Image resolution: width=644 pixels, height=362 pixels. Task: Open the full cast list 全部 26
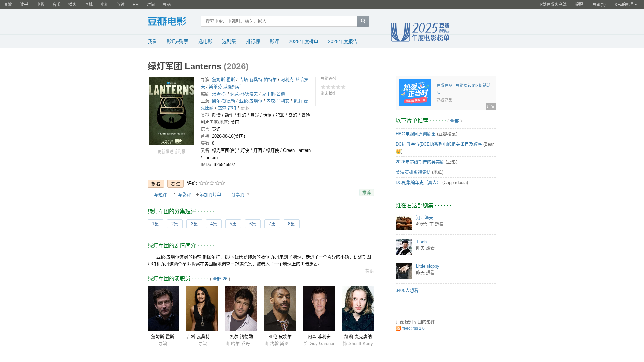pyautogui.click(x=220, y=279)
